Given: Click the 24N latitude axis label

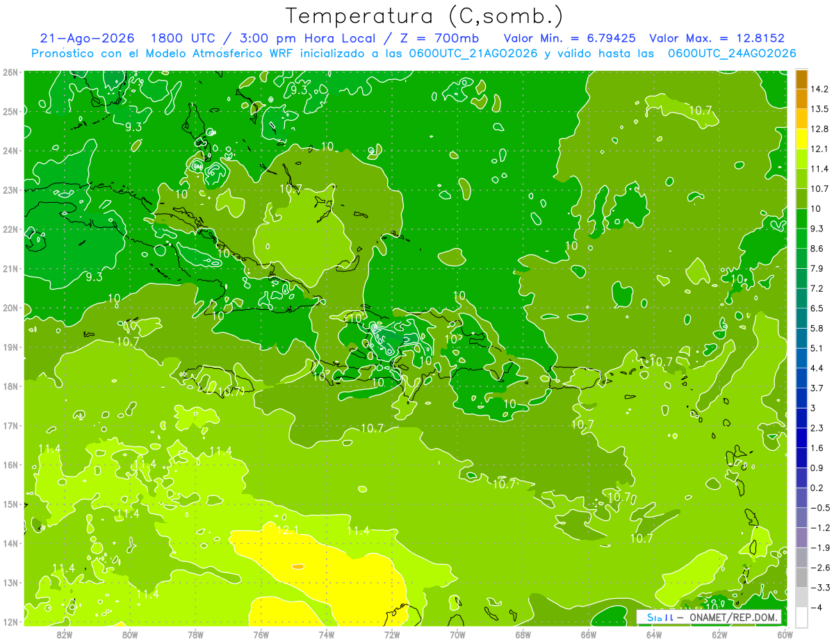Looking at the screenshot, I should (10, 151).
